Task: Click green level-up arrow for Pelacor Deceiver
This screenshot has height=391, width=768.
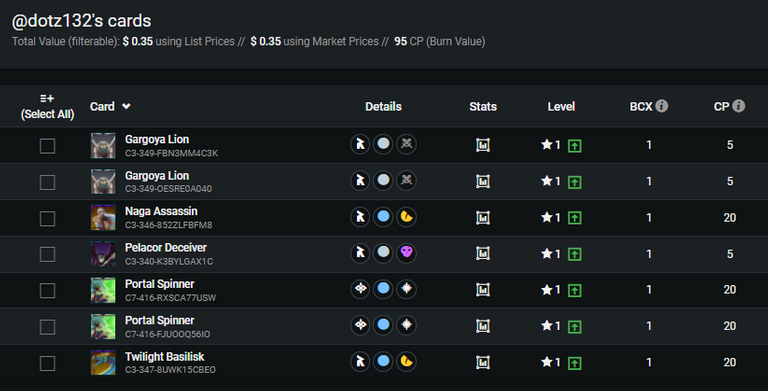Action: pyautogui.click(x=575, y=254)
